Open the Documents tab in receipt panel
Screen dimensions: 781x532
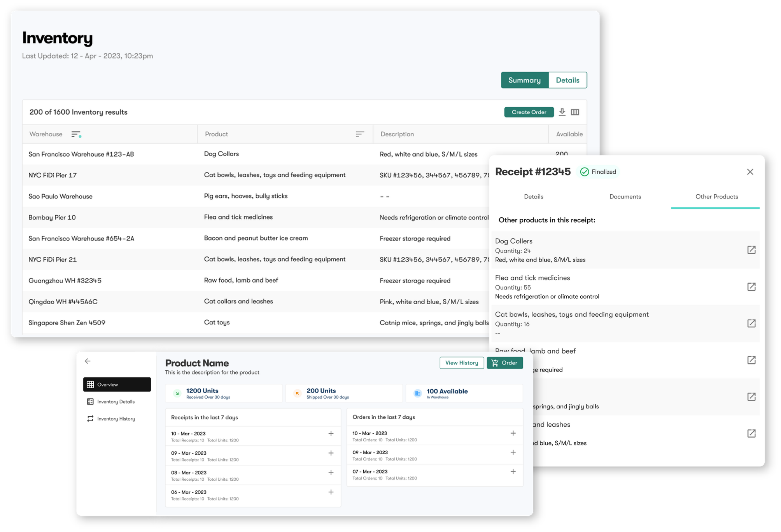click(625, 197)
